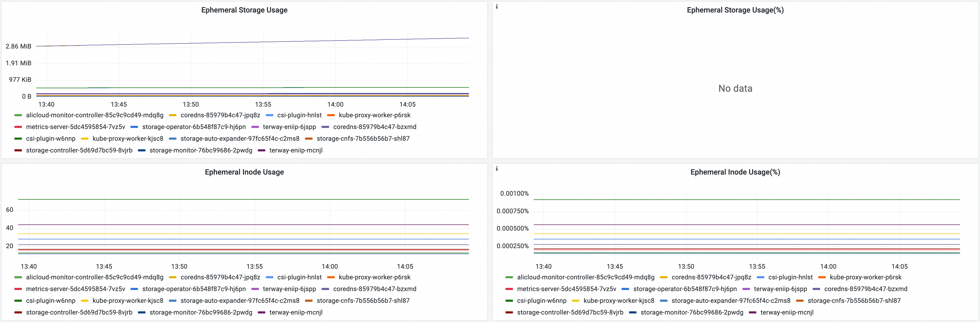Toggle storage-operator-6b548f87c9-hj6pn in Ephemeral Storage Usage legend
This screenshot has width=980, height=322.
(x=194, y=127)
